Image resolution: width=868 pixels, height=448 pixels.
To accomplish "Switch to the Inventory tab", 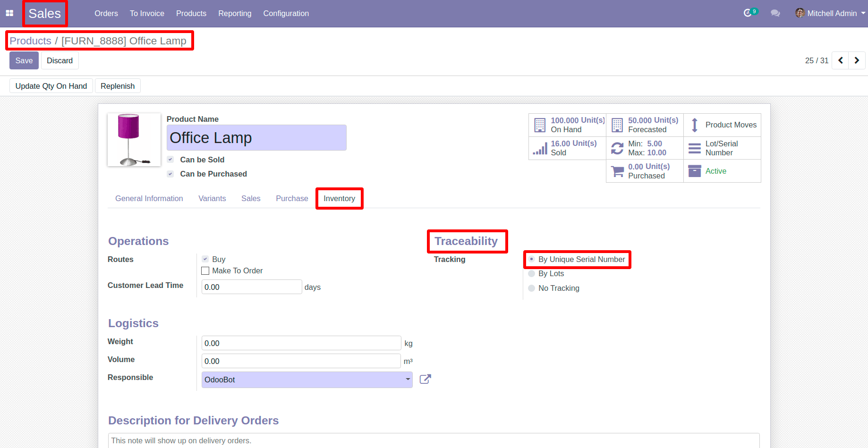I will [x=339, y=198].
